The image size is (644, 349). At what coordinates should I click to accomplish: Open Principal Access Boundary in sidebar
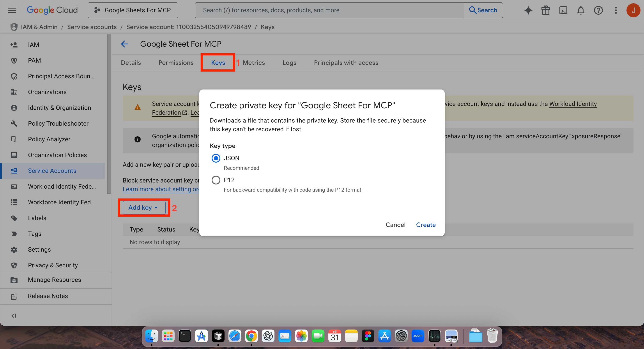click(x=53, y=76)
